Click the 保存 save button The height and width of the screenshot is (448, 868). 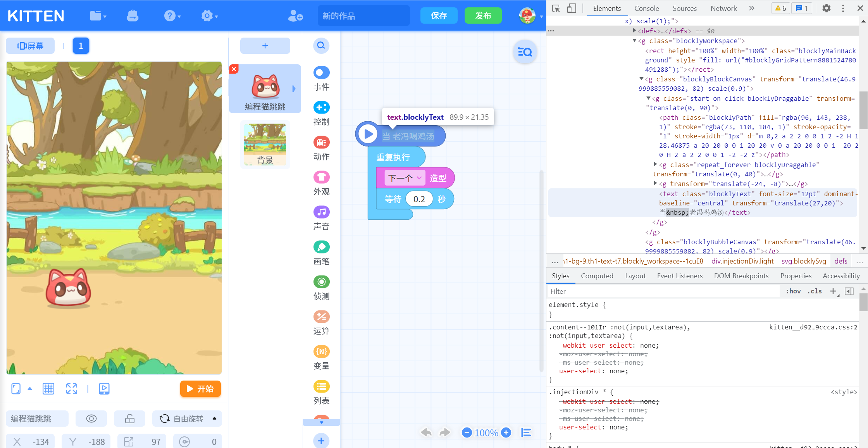439,16
